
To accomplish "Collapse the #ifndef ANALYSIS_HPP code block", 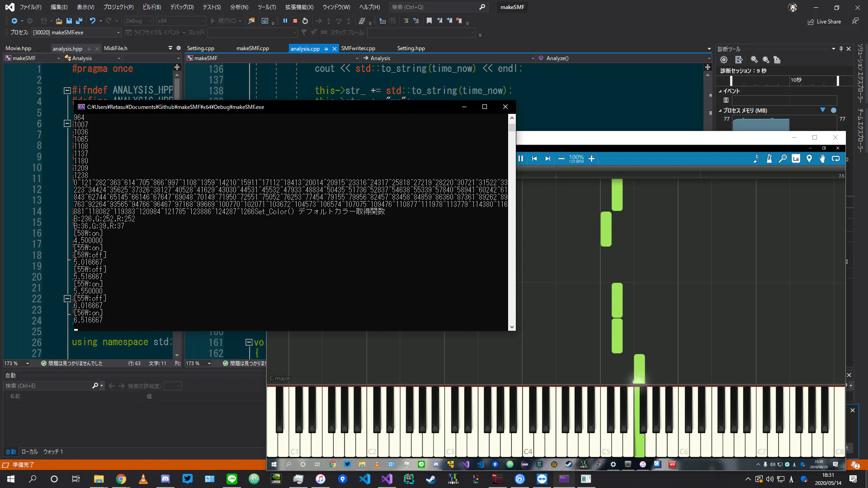I will (x=67, y=90).
